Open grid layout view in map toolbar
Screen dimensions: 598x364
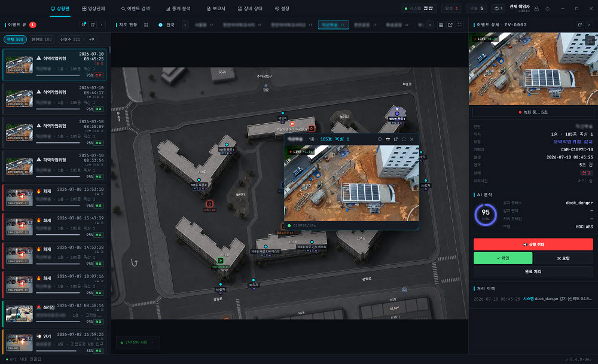click(x=441, y=25)
